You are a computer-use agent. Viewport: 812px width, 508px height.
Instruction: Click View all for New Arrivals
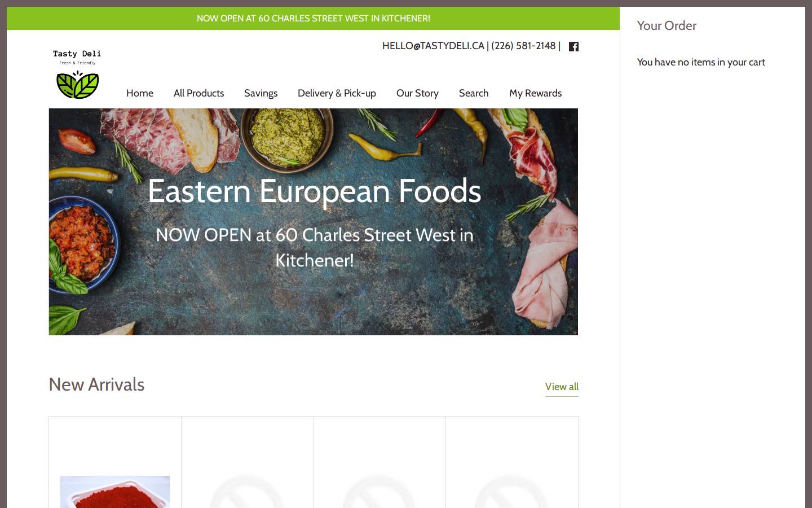click(562, 387)
